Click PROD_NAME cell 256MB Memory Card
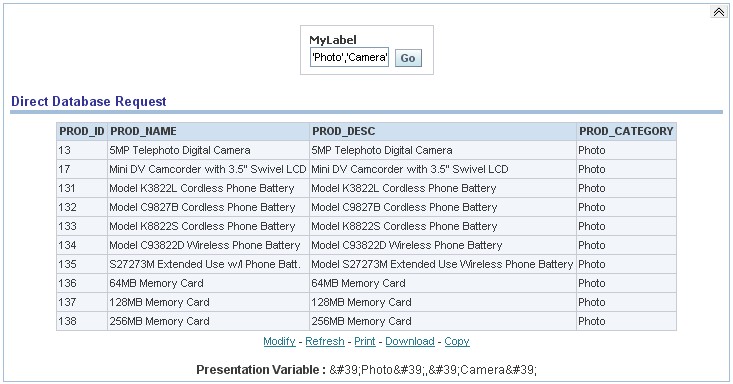This screenshot has width=733, height=384. [208, 321]
